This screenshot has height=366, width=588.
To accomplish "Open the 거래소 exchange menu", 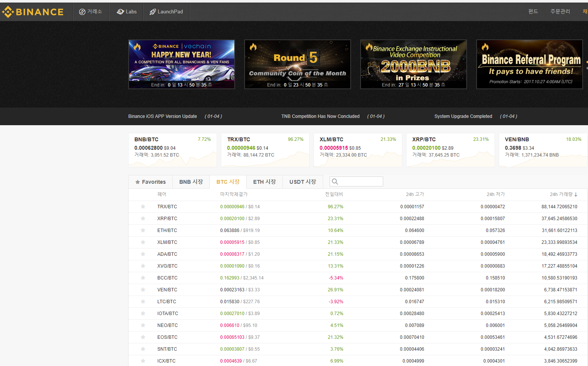I will point(91,12).
